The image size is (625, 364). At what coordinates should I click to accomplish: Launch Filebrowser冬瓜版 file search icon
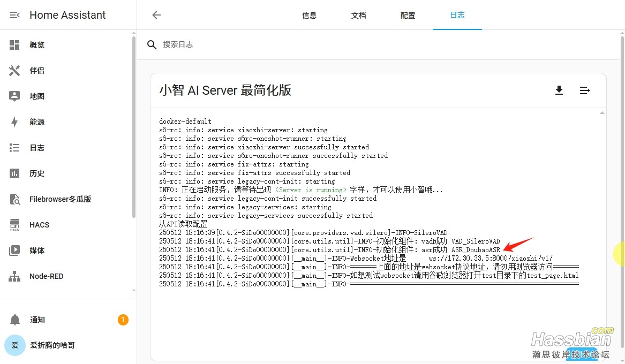(14, 199)
